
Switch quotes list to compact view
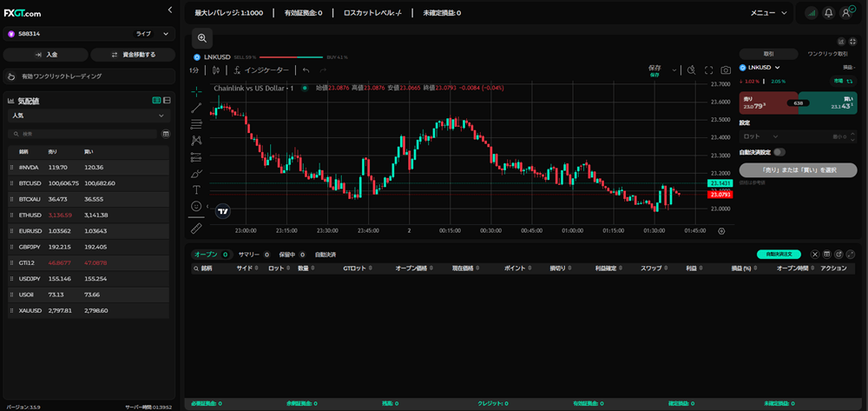click(x=167, y=101)
